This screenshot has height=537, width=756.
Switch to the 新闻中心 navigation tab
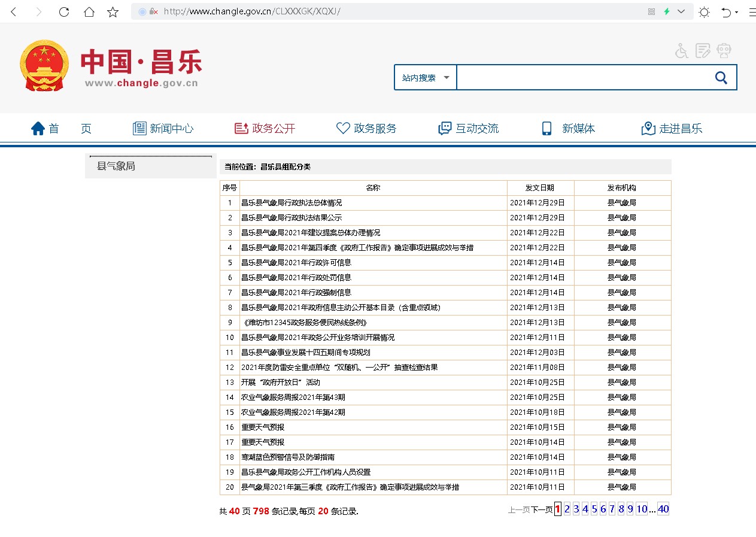(163, 129)
